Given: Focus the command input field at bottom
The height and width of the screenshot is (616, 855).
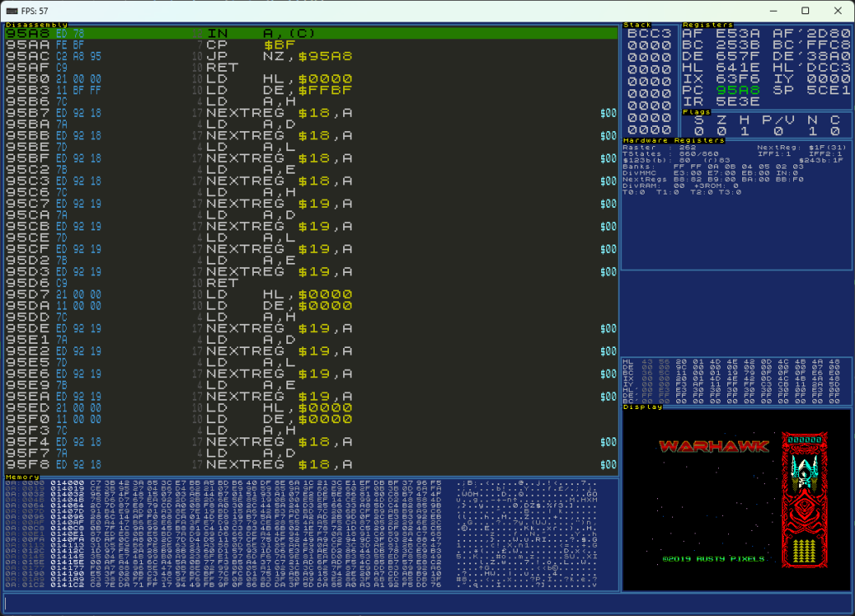Looking at the screenshot, I should tap(426, 603).
